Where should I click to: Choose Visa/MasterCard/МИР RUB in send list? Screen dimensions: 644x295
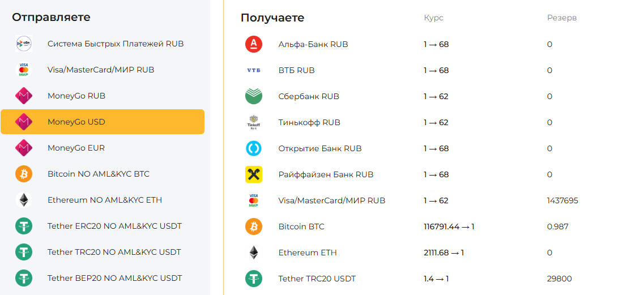tap(101, 70)
